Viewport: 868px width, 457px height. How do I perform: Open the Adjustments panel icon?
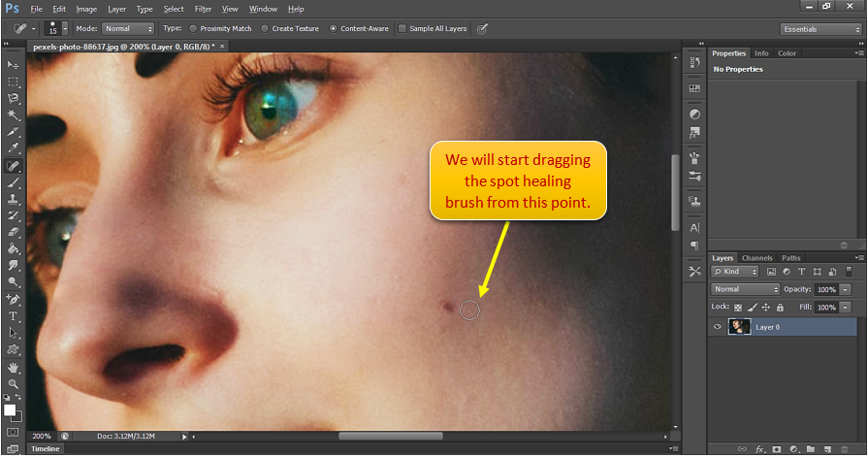tap(694, 114)
